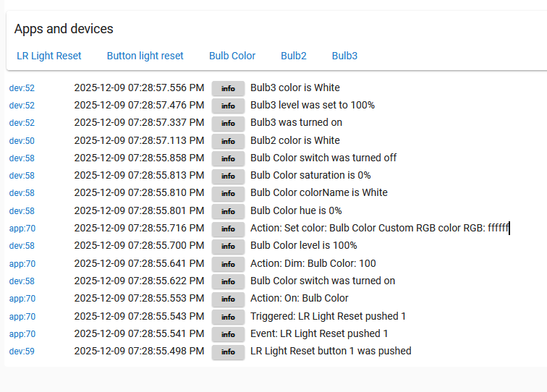Open dev:59 link for button pushed entry
The height and width of the screenshot is (392, 547).
pos(22,351)
